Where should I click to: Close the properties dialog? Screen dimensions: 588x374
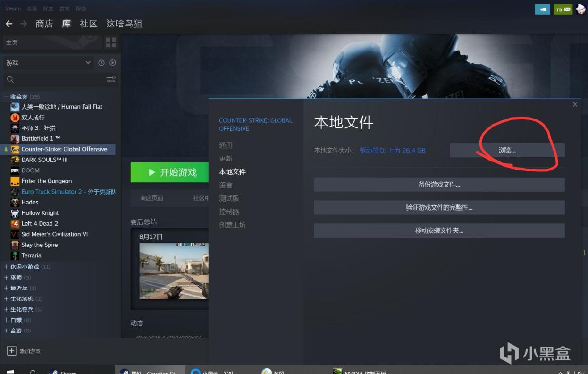[575, 104]
